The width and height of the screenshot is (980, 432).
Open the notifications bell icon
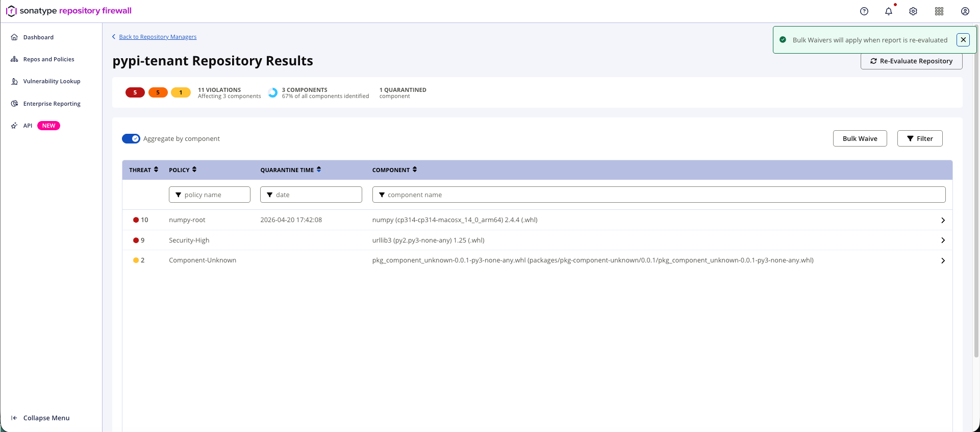(x=889, y=11)
